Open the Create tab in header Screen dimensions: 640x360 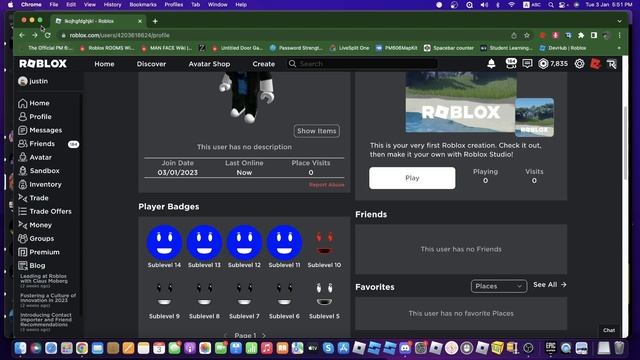[x=264, y=64]
